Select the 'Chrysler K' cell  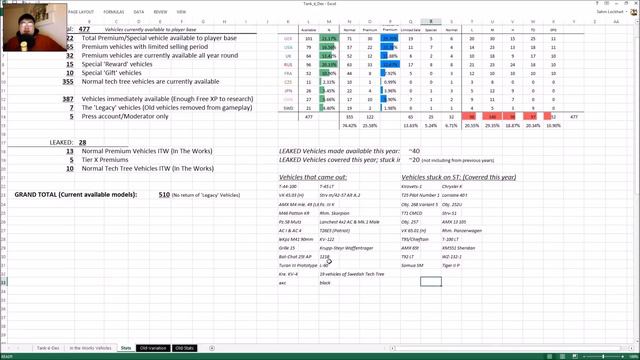click(452, 187)
